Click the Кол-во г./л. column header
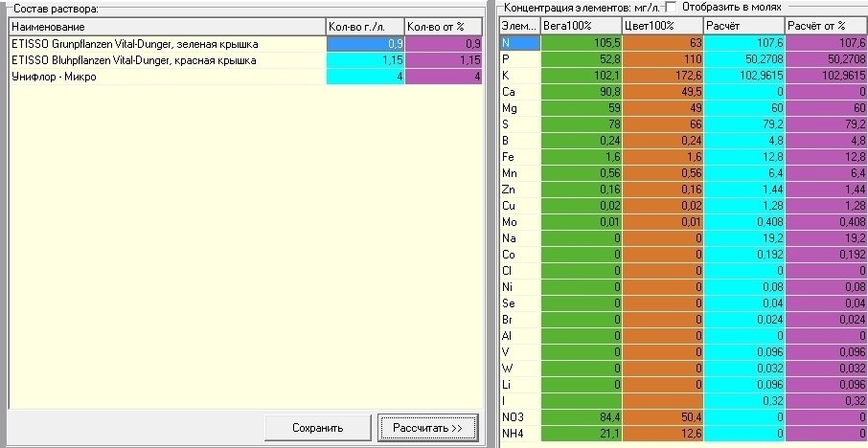868x448 pixels. [365, 27]
